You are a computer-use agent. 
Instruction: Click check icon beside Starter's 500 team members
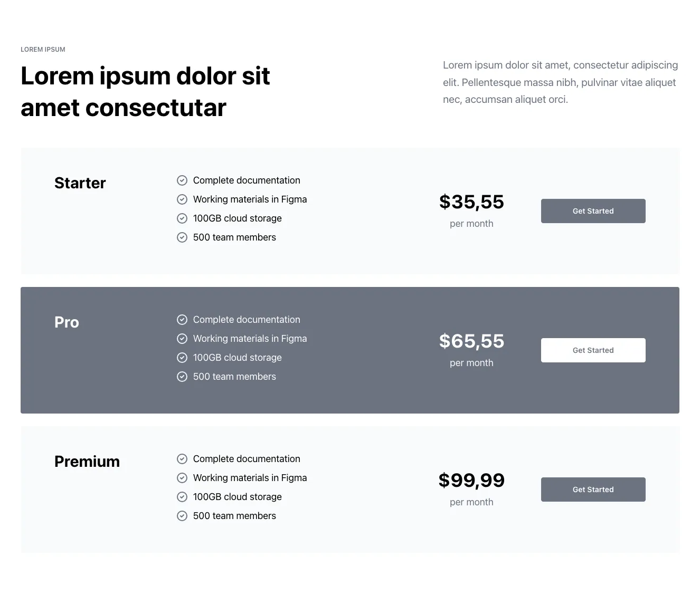182,237
